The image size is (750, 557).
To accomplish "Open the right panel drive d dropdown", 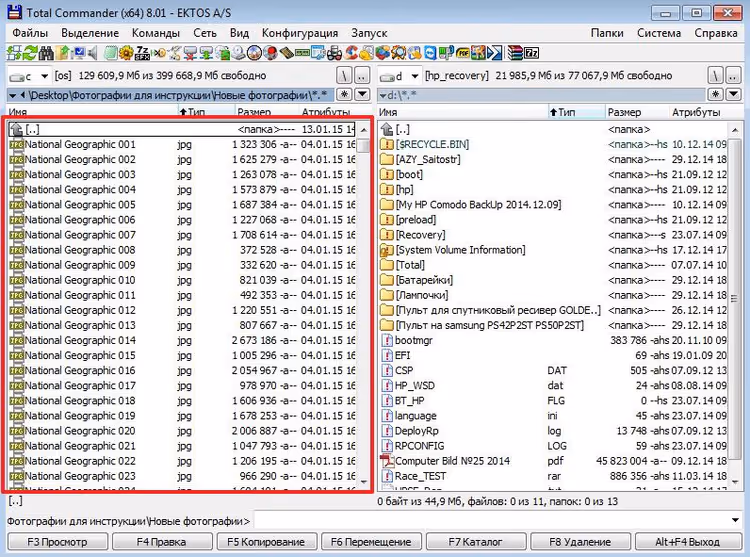I will pos(415,76).
